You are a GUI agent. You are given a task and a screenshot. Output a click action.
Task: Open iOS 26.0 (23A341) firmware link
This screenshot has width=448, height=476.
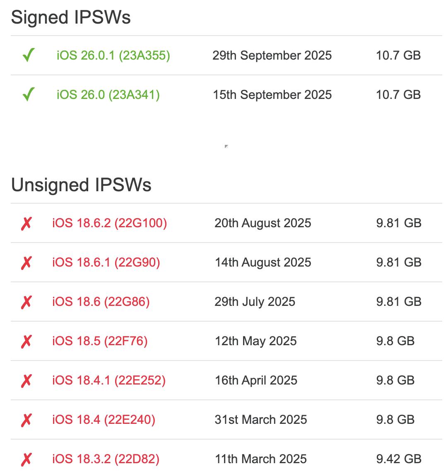point(108,94)
